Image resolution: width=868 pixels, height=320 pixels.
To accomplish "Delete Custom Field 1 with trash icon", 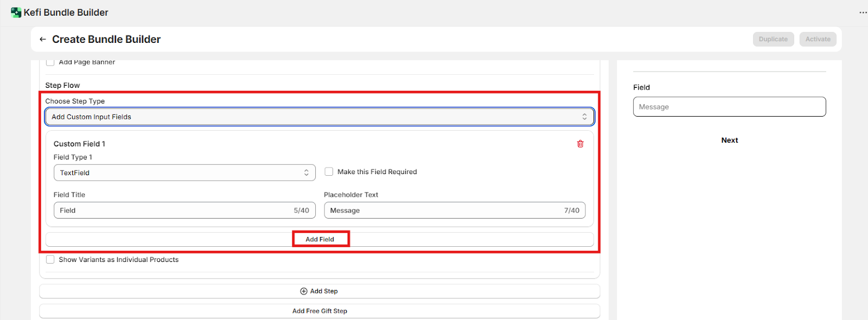I will tap(580, 144).
